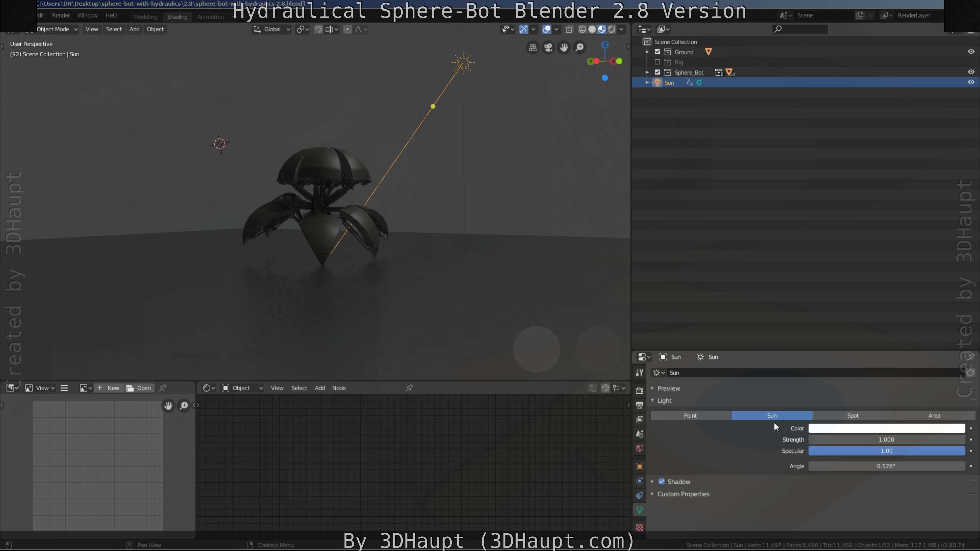
Task: Click New image button in image editor
Action: [x=109, y=388]
